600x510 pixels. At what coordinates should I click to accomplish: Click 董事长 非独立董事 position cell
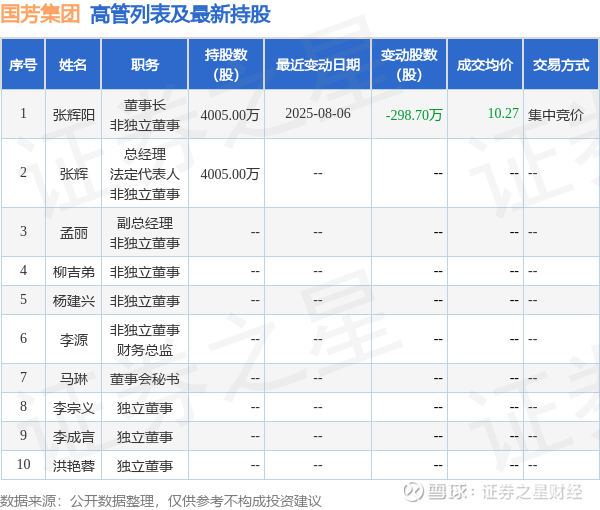click(145, 115)
